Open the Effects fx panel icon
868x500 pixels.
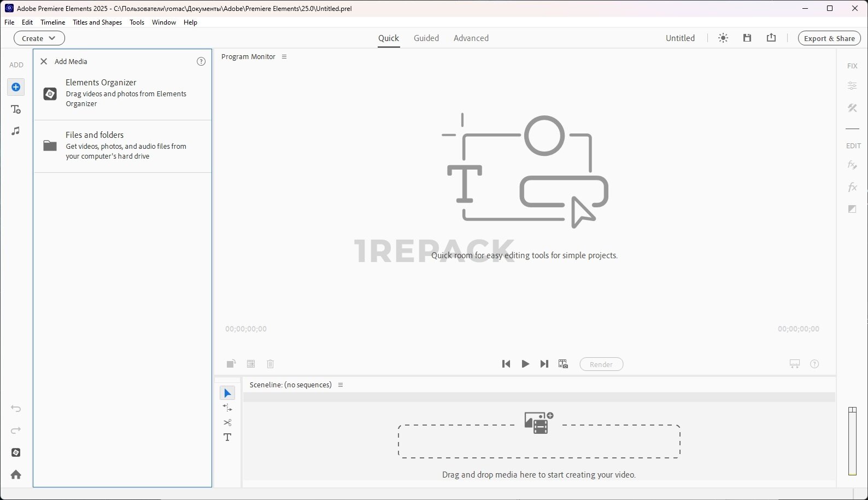coord(852,187)
